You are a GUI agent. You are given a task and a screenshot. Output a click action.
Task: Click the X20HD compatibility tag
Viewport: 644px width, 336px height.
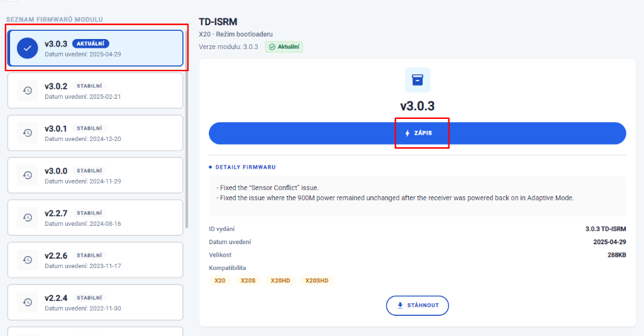pyautogui.click(x=280, y=281)
